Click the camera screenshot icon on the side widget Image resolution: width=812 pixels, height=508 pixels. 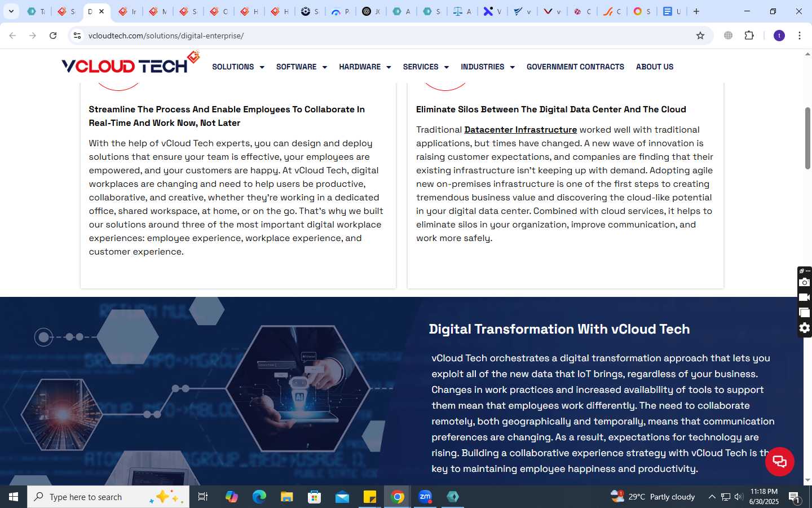805,282
